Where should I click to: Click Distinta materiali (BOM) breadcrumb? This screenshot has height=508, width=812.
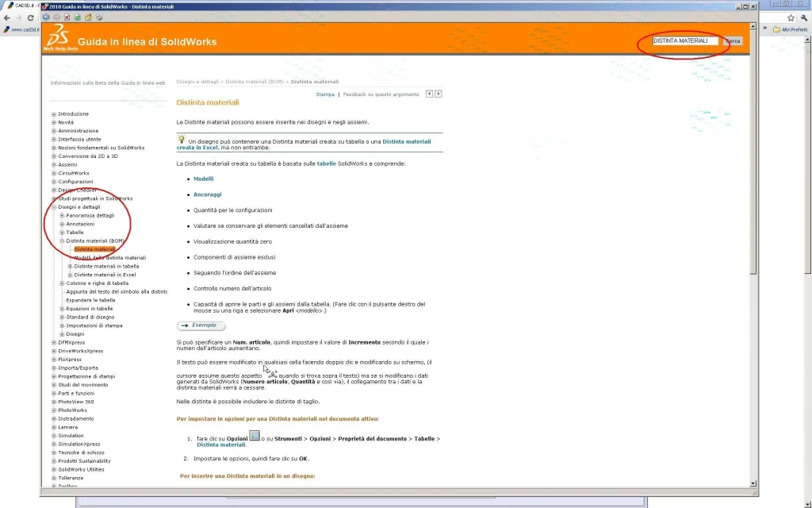pos(255,82)
